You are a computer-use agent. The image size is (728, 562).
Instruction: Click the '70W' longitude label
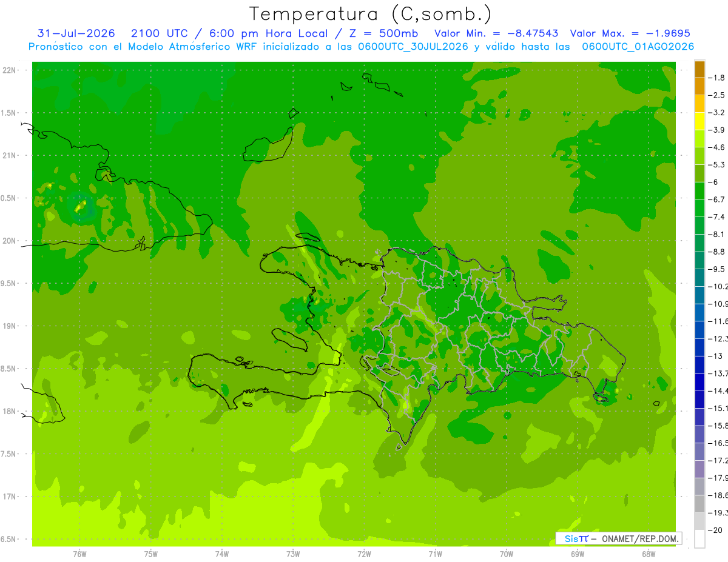[x=506, y=554]
